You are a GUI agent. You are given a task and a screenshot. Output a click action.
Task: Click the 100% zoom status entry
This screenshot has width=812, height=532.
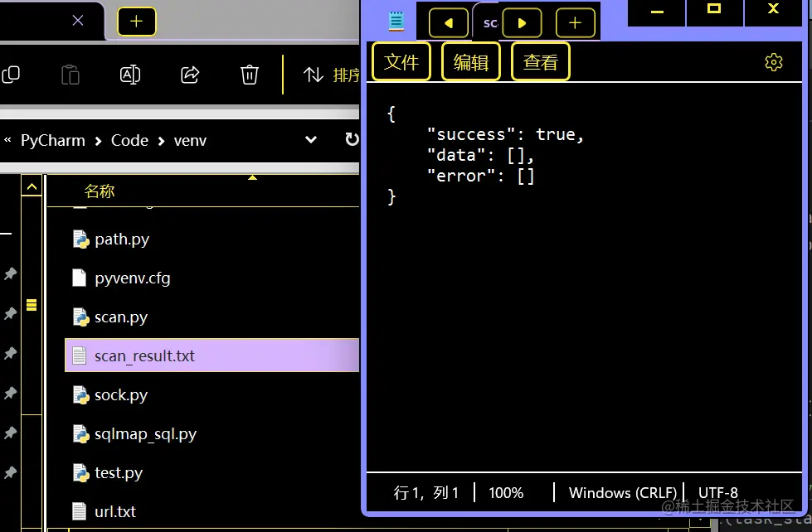point(506,493)
